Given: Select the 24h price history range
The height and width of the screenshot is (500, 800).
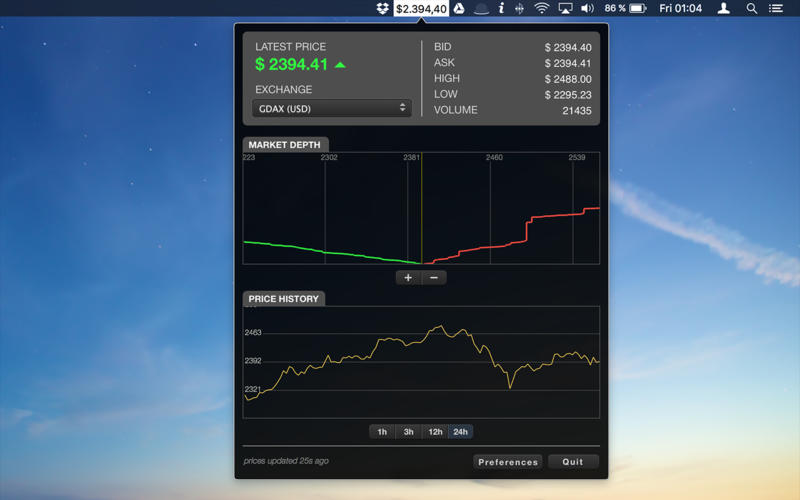Looking at the screenshot, I should [x=460, y=432].
